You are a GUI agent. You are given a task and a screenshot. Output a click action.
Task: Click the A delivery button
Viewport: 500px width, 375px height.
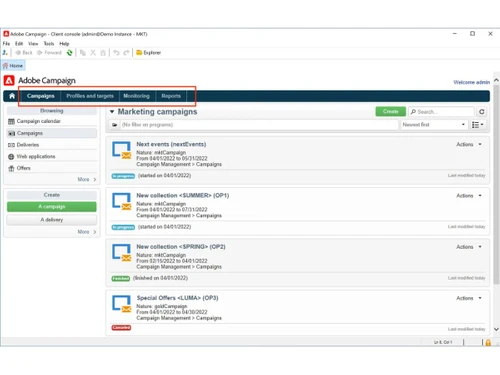pos(52,220)
